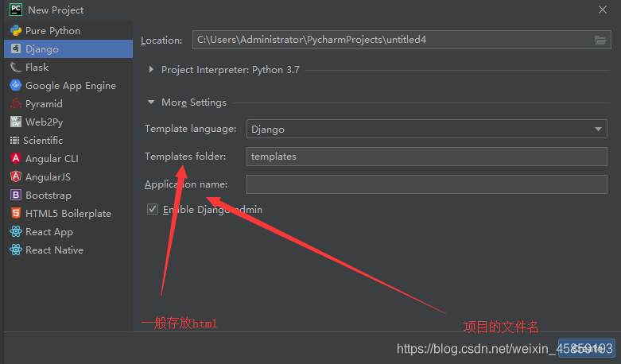Viewport: 621px width, 364px height.
Task: Click the Pyramid project icon
Action: 16,103
